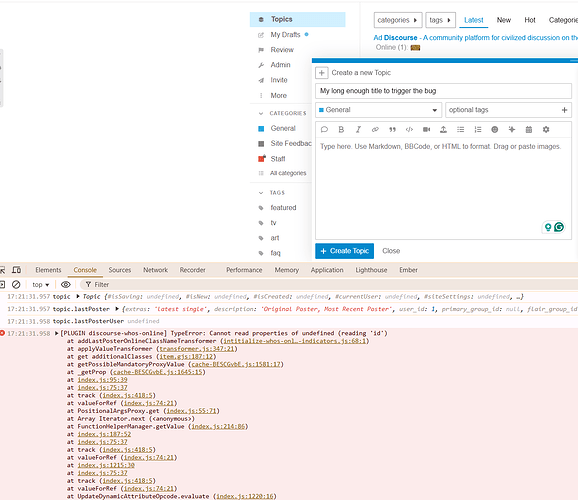Image resolution: width=578 pixels, height=500 pixels.
Task: Open the DevTools Lighthouse tab
Action: (x=371, y=270)
